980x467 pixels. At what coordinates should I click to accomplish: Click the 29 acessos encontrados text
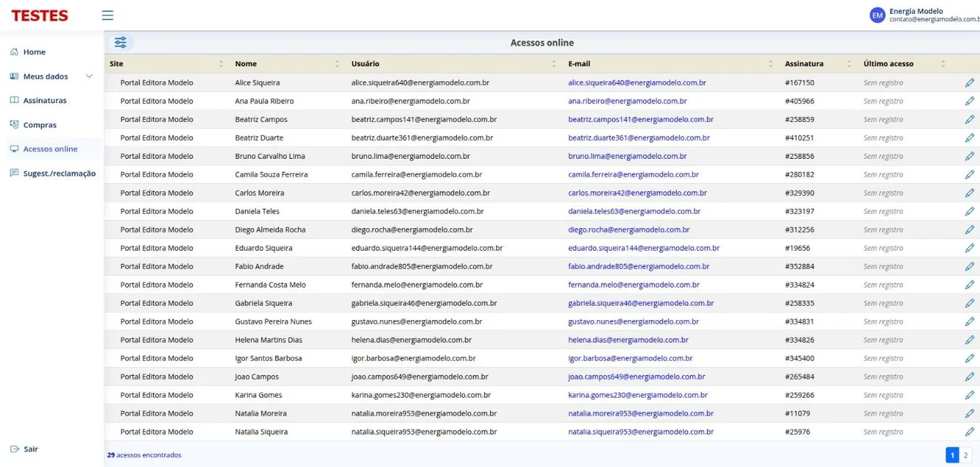(x=144, y=455)
